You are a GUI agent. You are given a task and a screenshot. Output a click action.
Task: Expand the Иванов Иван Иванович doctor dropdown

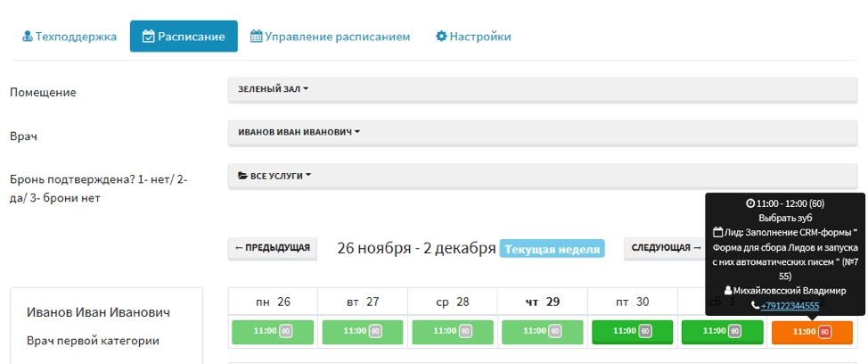point(299,132)
